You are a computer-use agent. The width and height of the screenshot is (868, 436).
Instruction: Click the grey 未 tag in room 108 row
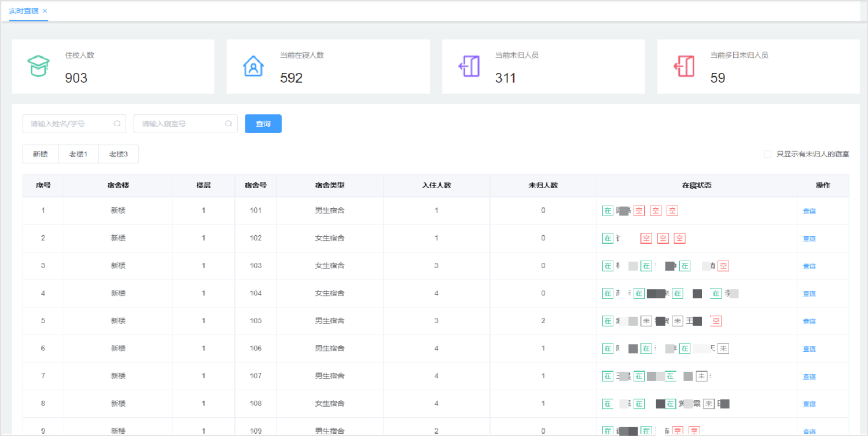click(708, 404)
